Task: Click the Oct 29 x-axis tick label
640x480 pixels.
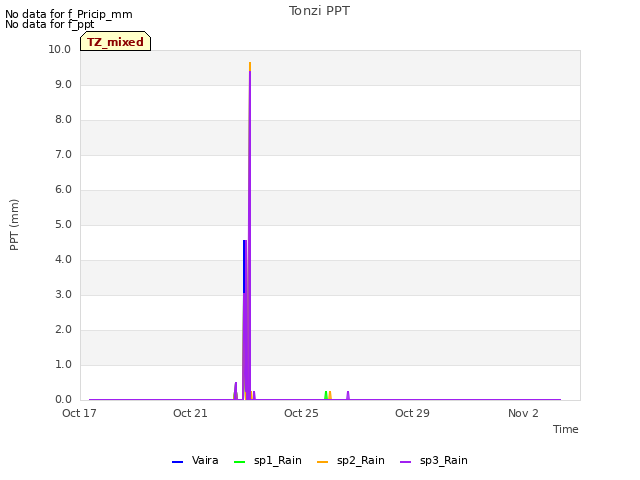Action: point(412,413)
